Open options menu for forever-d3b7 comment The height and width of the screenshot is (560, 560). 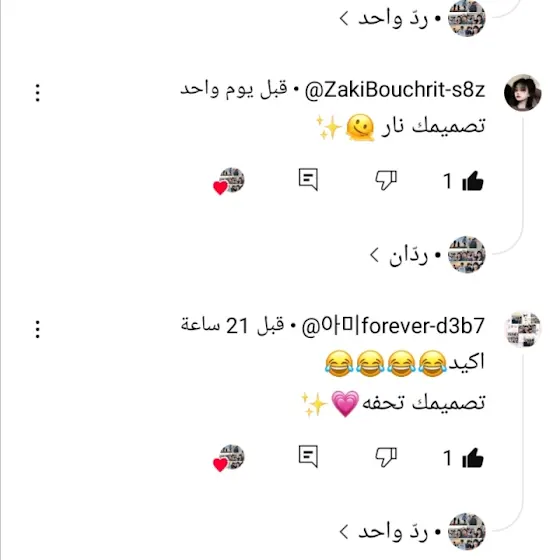[38, 329]
